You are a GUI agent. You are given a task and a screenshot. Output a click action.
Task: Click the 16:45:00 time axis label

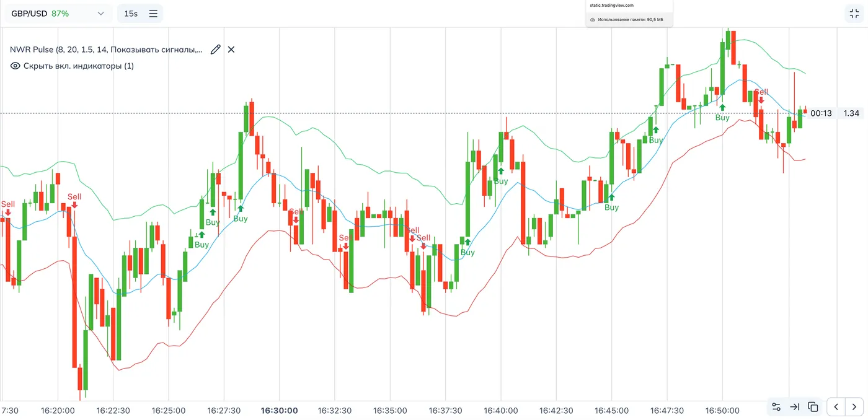tap(612, 410)
